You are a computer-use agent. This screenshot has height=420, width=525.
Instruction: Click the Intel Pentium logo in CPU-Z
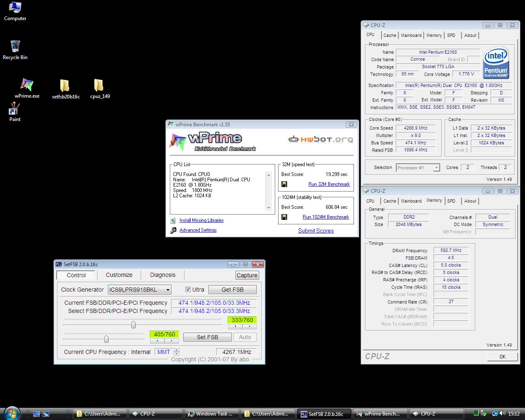(x=496, y=62)
